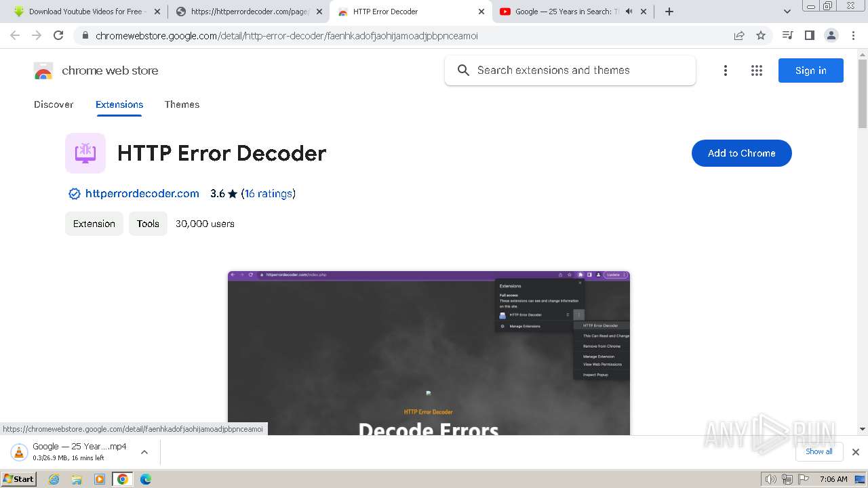Reload the current page
Image resolution: width=868 pixels, height=488 pixels.
[x=58, y=35]
